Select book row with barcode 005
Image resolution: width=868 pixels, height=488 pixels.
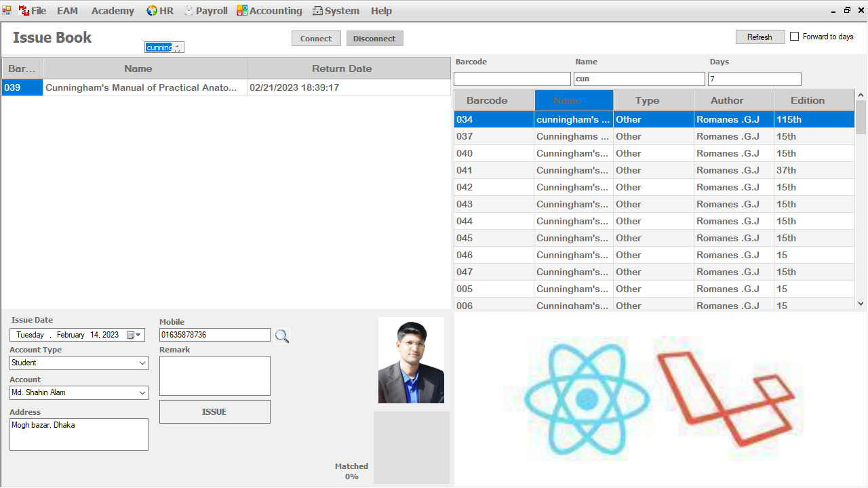pyautogui.click(x=654, y=289)
